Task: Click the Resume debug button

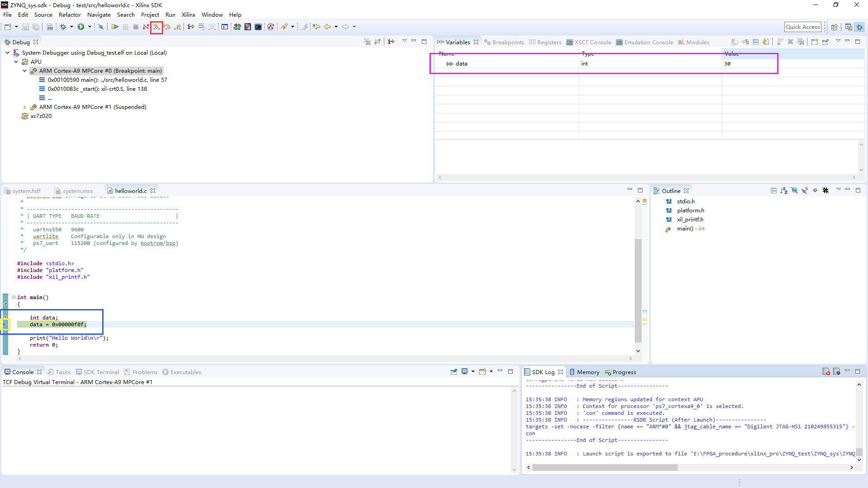Action: click(115, 27)
